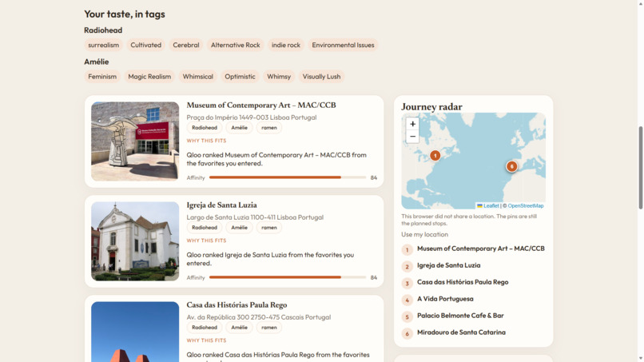644x362 pixels.
Task: Click Amélie chip on Museum of Contemporary Art card
Action: tap(240, 128)
